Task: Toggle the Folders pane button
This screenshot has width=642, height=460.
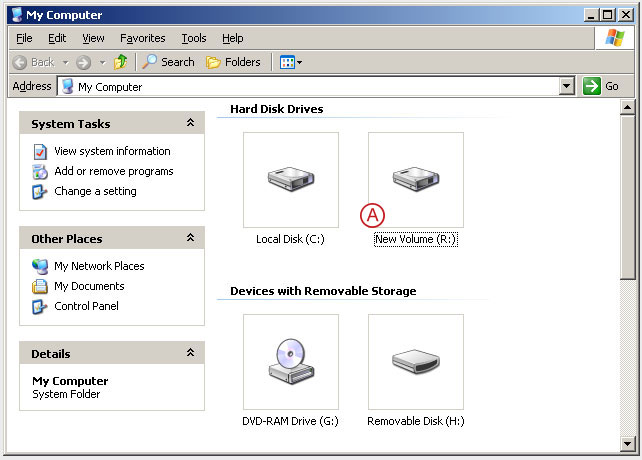Action: click(x=233, y=62)
